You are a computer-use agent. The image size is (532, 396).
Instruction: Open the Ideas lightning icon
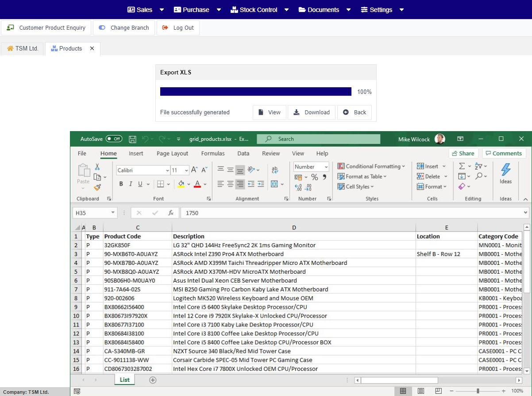tap(505, 174)
